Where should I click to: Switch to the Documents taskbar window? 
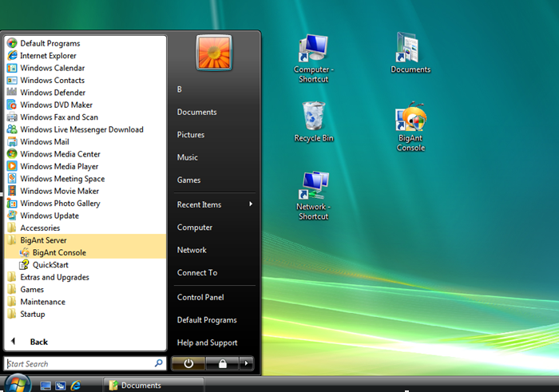point(153,386)
